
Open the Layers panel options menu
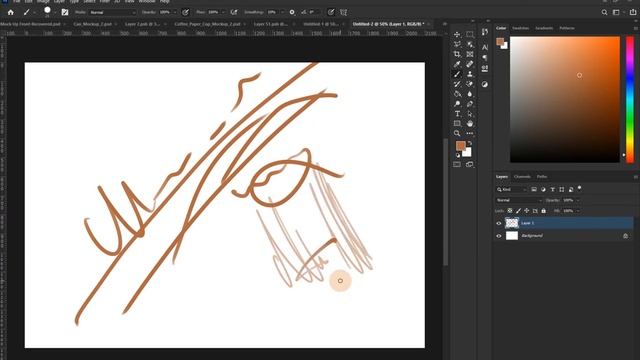click(x=636, y=177)
